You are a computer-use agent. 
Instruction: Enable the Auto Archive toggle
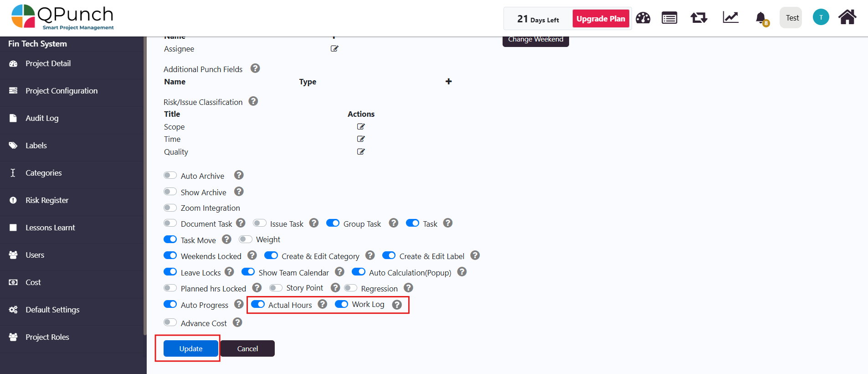pos(170,176)
